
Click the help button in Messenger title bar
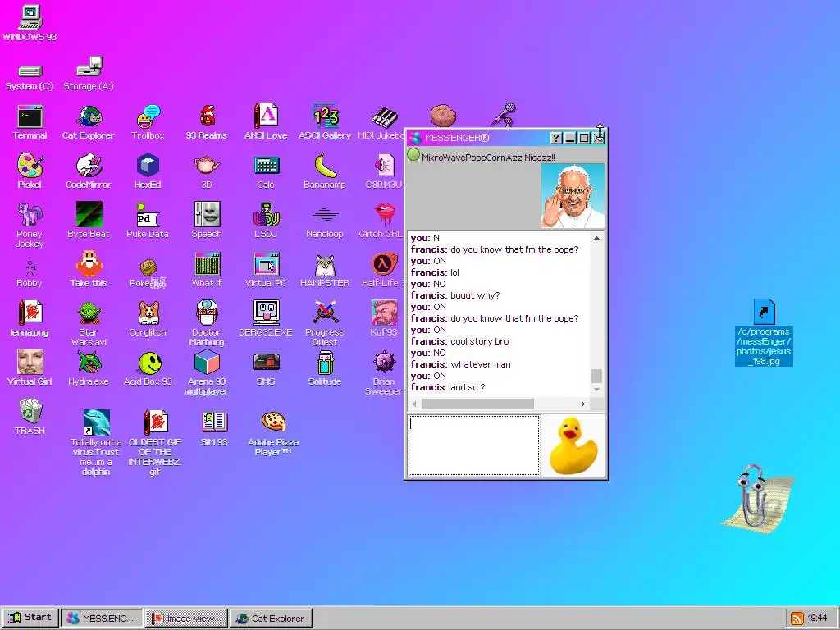click(x=556, y=138)
